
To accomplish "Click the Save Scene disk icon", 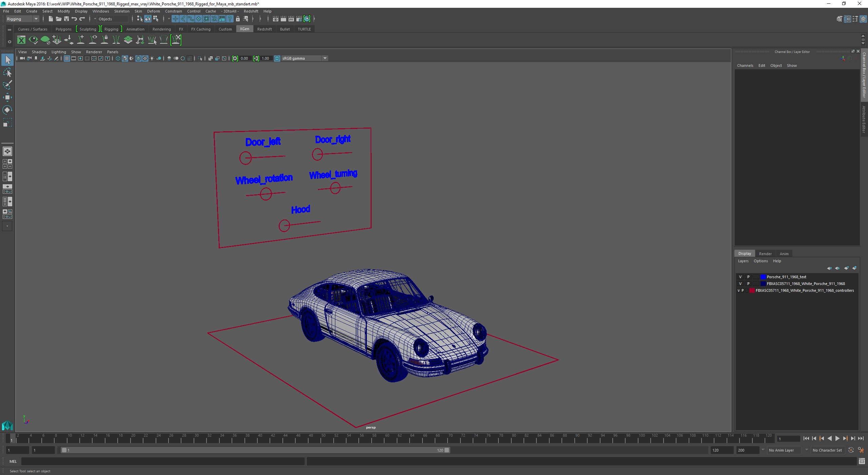I will 66,19.
